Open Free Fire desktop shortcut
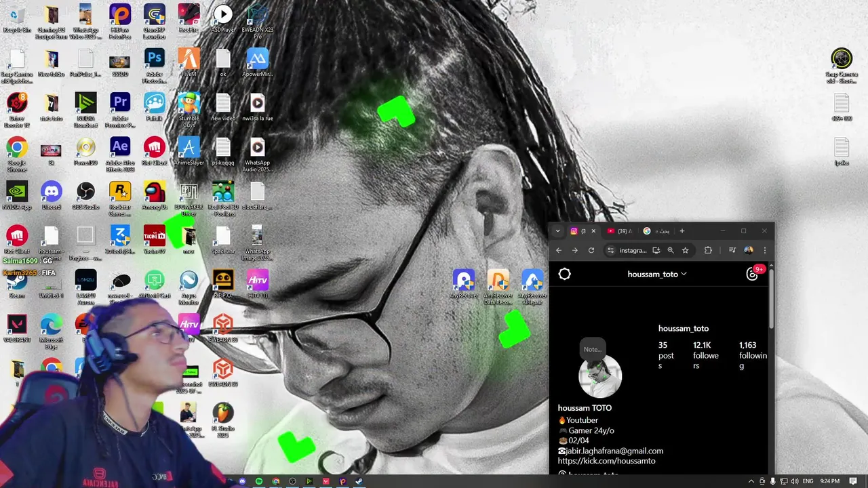Screen dimensions: 868x488 pos(189,18)
